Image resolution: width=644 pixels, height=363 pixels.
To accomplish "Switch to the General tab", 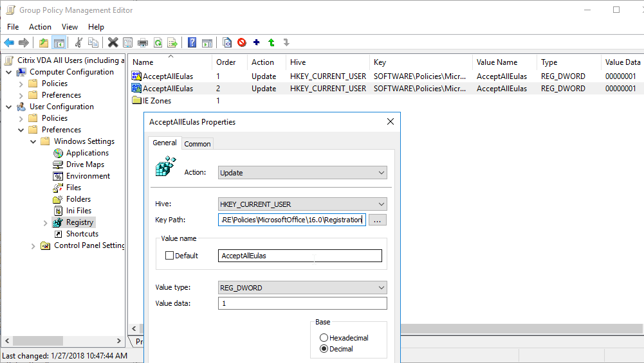I will [164, 143].
